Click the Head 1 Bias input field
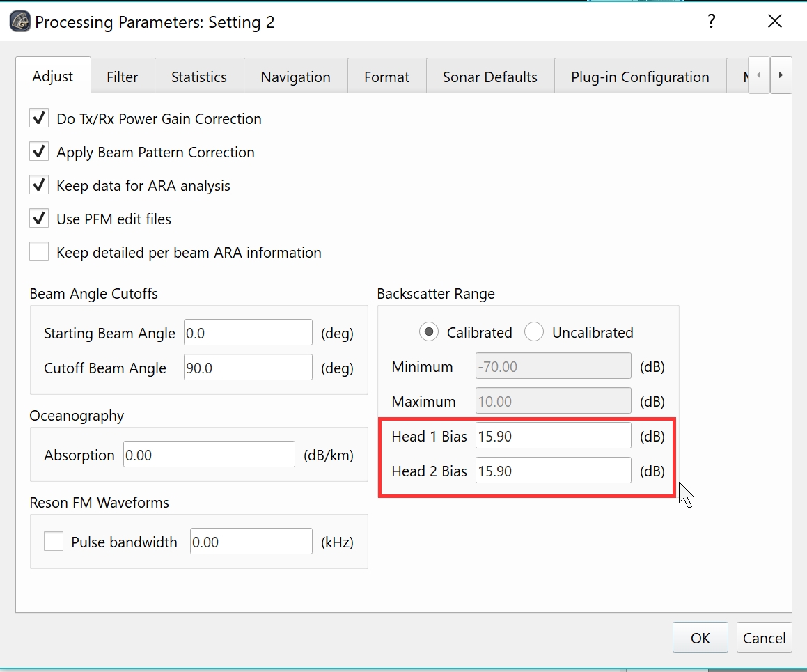Image resolution: width=807 pixels, height=672 pixels. point(553,437)
